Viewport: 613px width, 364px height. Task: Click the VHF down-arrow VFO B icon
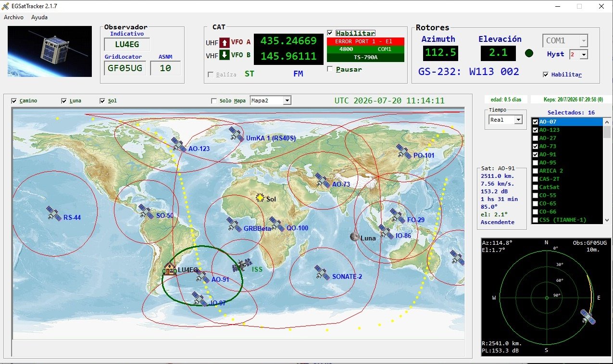coord(225,55)
